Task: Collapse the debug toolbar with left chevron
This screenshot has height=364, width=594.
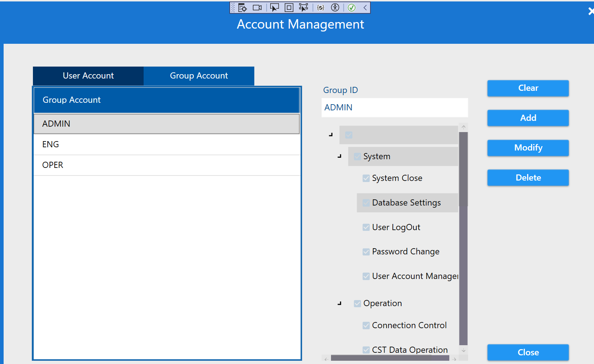Action: point(365,8)
